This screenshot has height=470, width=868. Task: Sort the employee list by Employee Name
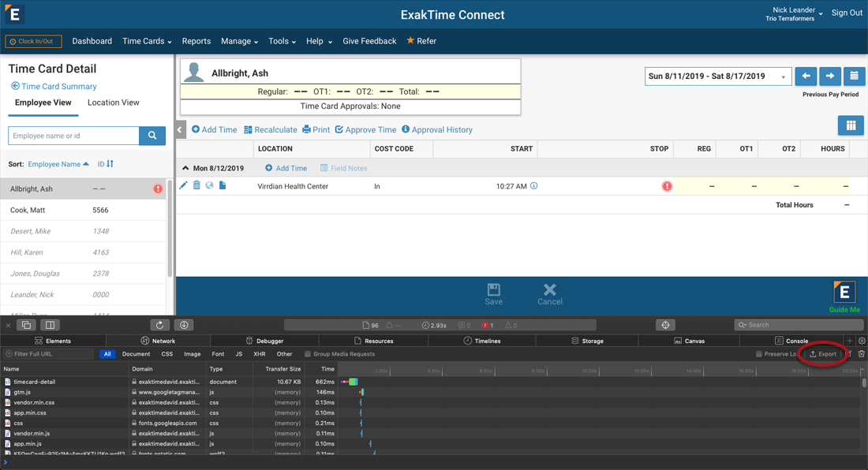(58, 164)
